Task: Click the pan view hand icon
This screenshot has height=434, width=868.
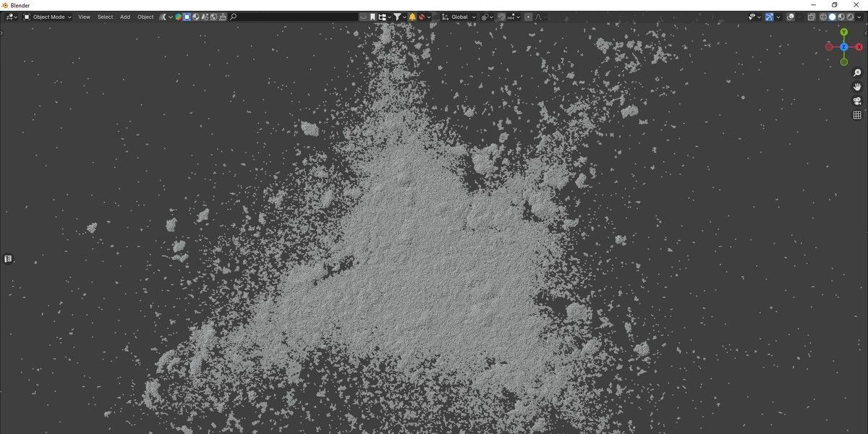Action: (x=857, y=87)
